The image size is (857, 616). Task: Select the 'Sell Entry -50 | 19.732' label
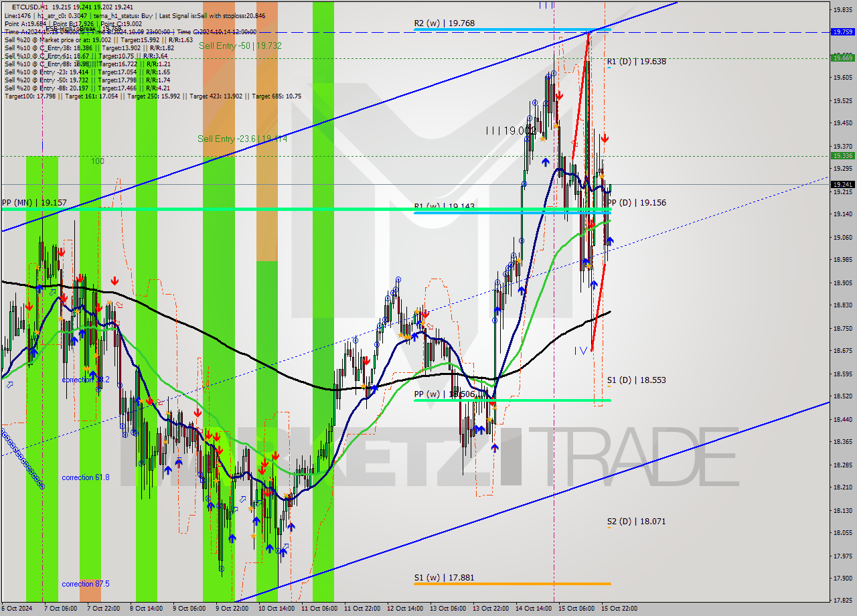[240, 46]
